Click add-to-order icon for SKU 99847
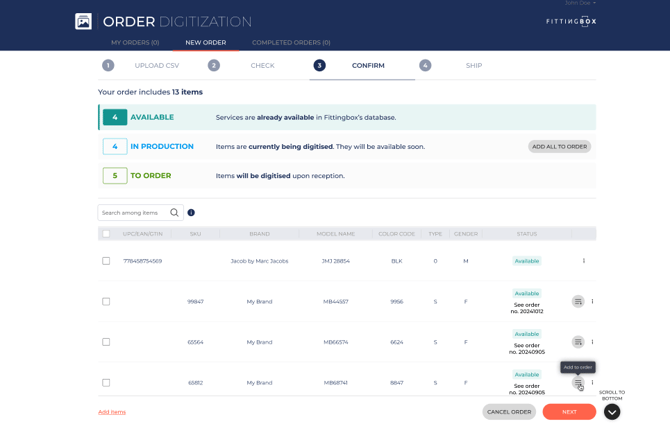The height and width of the screenshot is (426, 670). [578, 301]
